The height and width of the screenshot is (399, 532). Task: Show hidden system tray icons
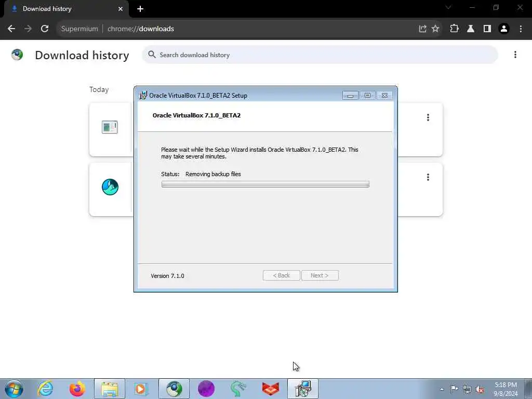[x=442, y=389]
